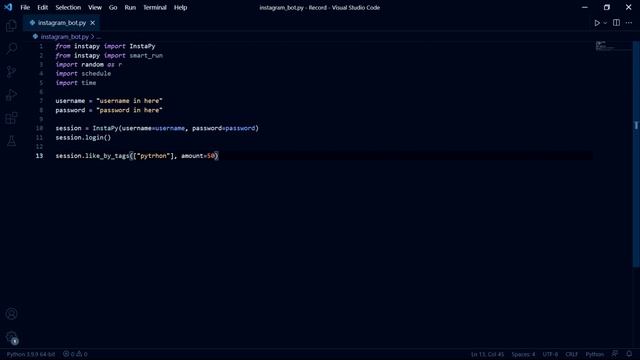
Task: Open the Edit menu
Action: click(42, 7)
